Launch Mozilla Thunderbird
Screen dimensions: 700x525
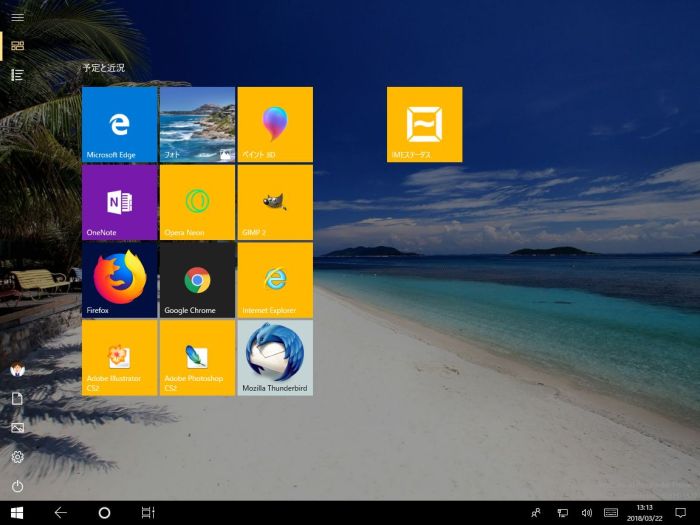[275, 358]
